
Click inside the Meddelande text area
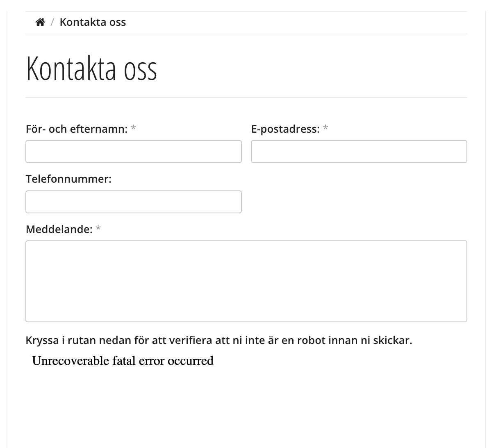246,281
